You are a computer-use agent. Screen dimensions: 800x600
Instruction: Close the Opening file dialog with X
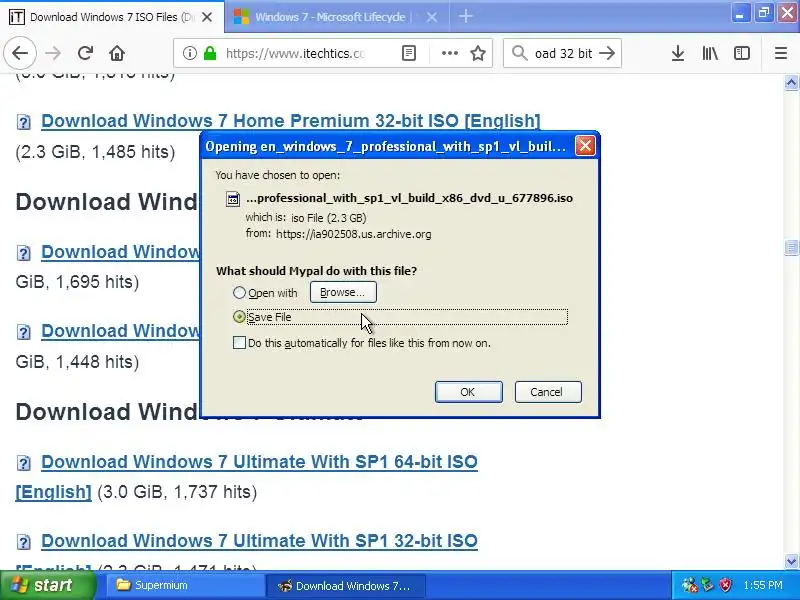585,146
